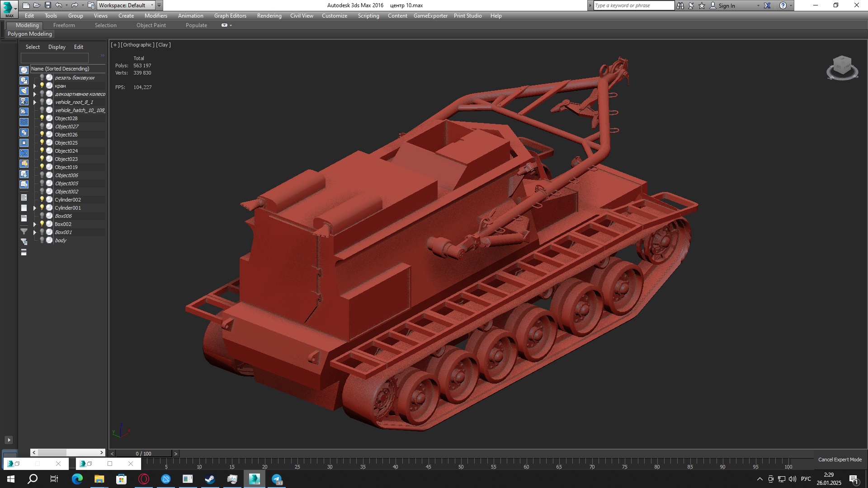The height and width of the screenshot is (488, 868).
Task: Click the Undo arrow icon
Action: click(59, 5)
